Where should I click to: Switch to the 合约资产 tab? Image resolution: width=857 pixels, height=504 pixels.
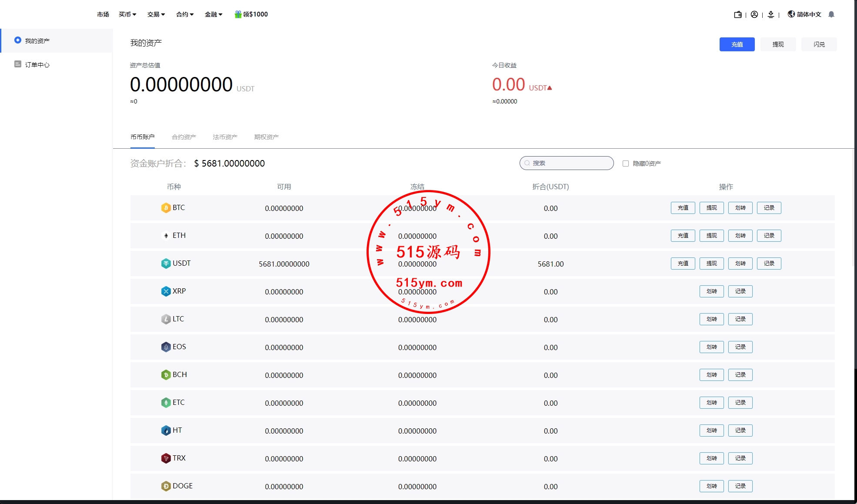(184, 137)
